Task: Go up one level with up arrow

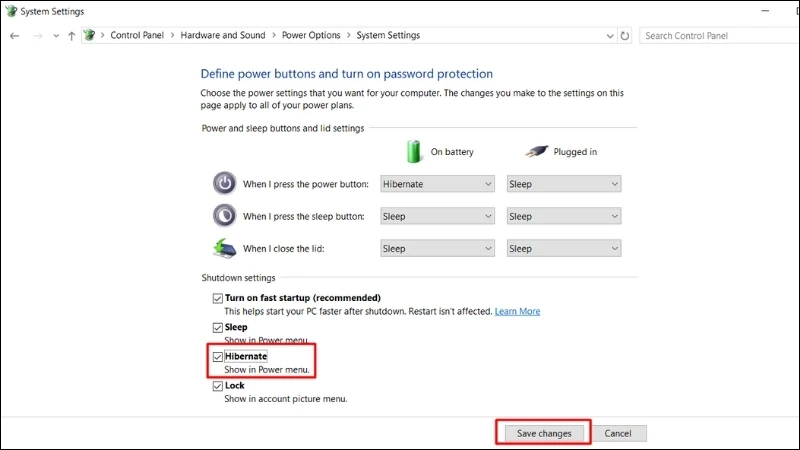Action: [x=71, y=36]
